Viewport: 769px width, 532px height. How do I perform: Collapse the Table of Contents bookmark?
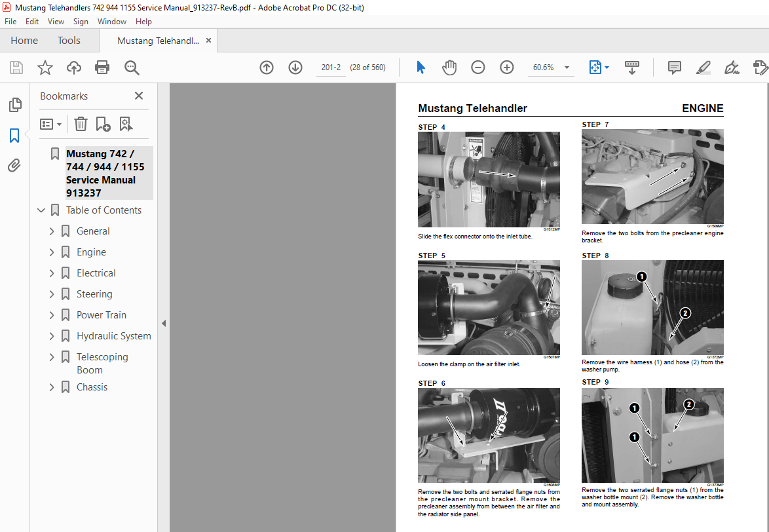coord(41,210)
